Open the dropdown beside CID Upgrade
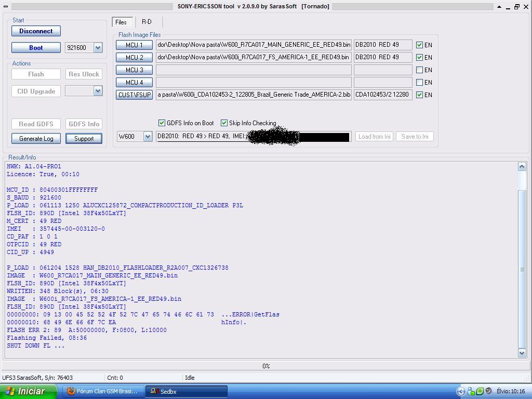This screenshot has height=399, width=532. [x=98, y=90]
